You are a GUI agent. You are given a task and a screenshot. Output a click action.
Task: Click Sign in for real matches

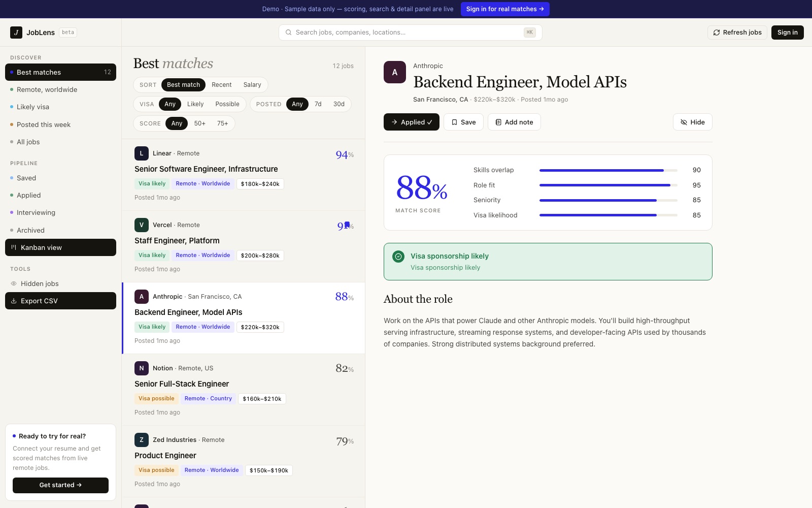505,9
